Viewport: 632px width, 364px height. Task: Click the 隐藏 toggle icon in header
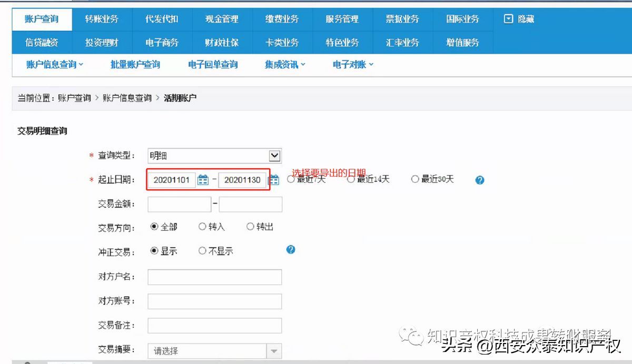pos(508,19)
